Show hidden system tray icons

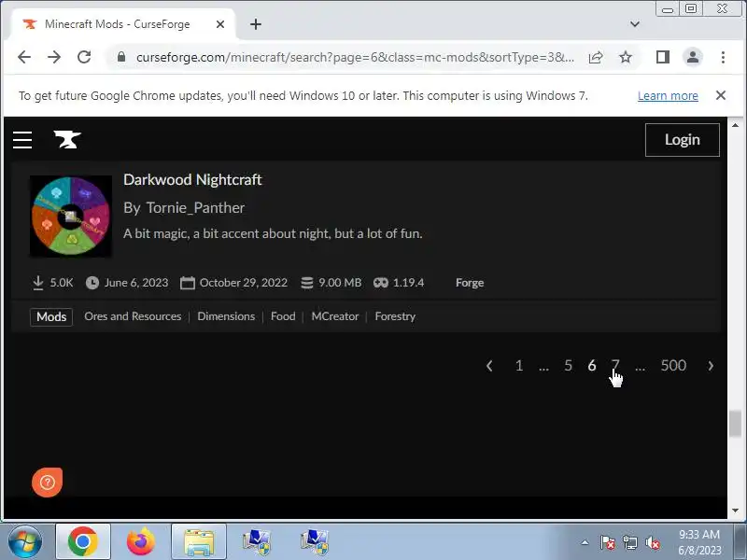(x=585, y=542)
